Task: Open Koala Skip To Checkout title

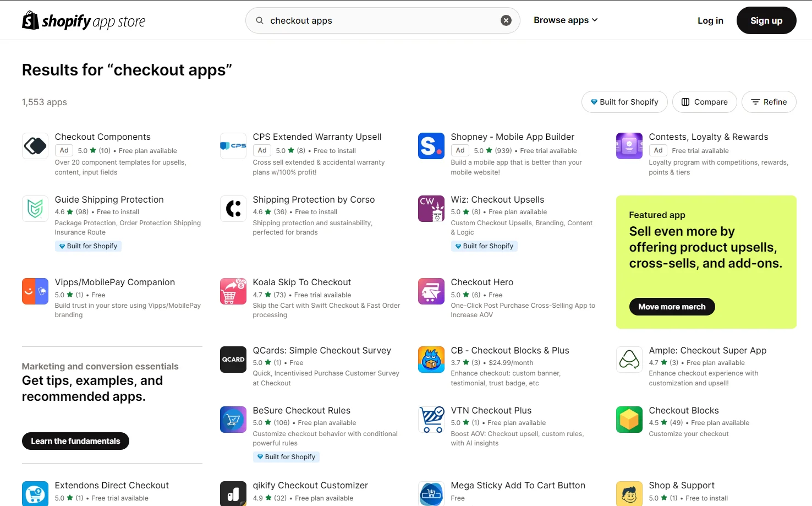Action: [x=302, y=282]
